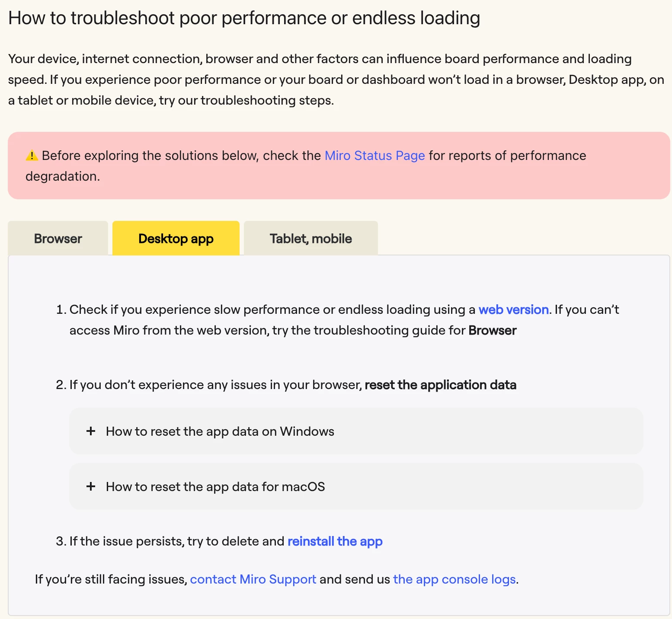Open the Tablet, mobile tab
Image resolution: width=672 pixels, height=619 pixels.
(x=311, y=238)
